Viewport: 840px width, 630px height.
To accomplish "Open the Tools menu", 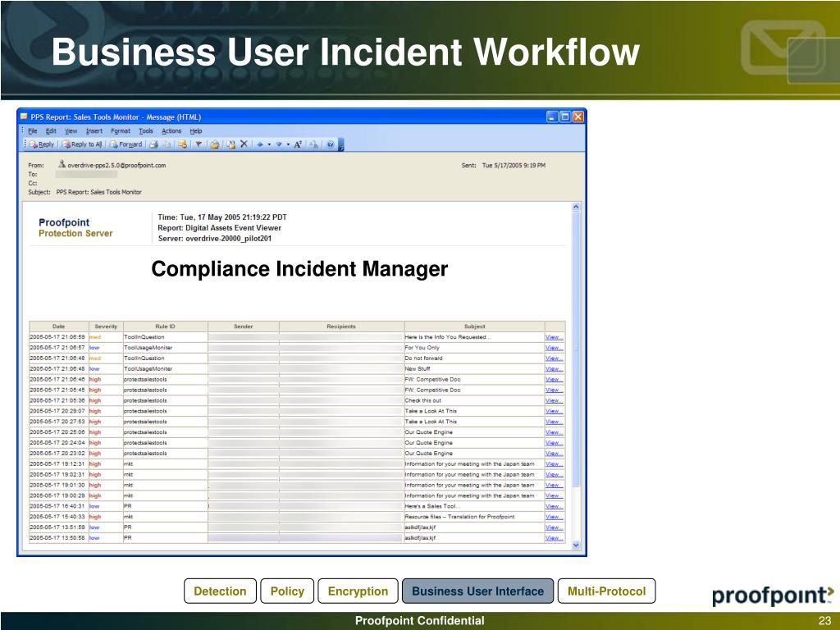I will pos(146,130).
